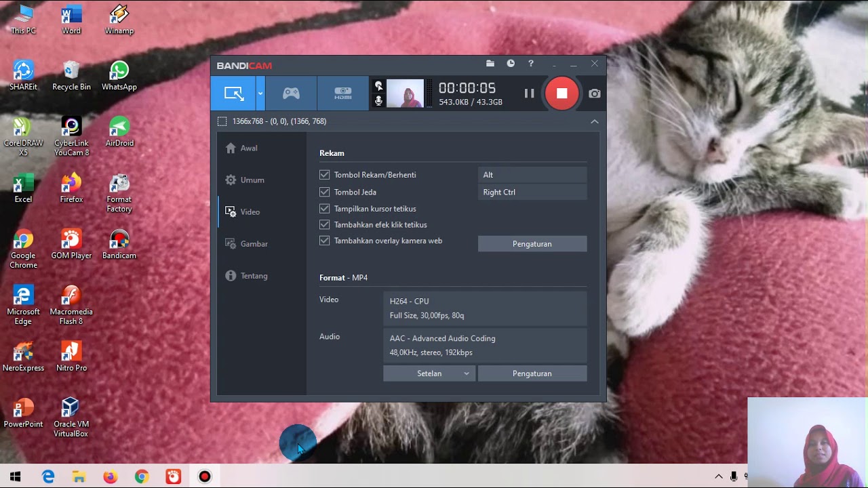Open the Umum settings tab
Screen dimensions: 868x488
click(262, 180)
